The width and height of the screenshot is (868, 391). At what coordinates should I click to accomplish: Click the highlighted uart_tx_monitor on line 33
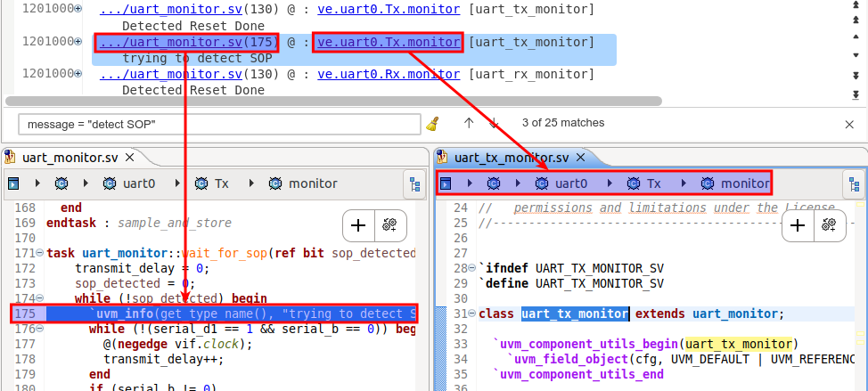point(739,344)
